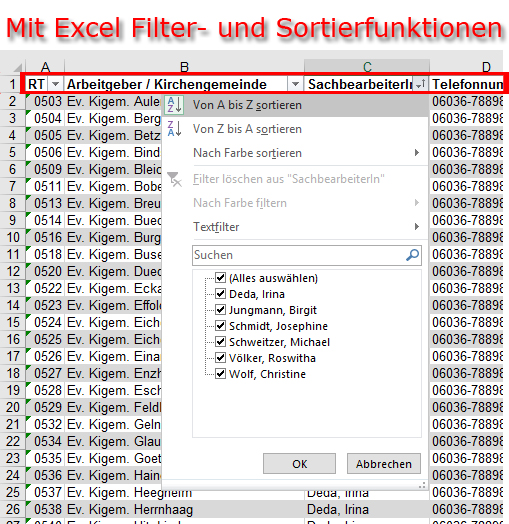509x524 pixels.
Task: Select row 18 header
Action: click(12, 373)
